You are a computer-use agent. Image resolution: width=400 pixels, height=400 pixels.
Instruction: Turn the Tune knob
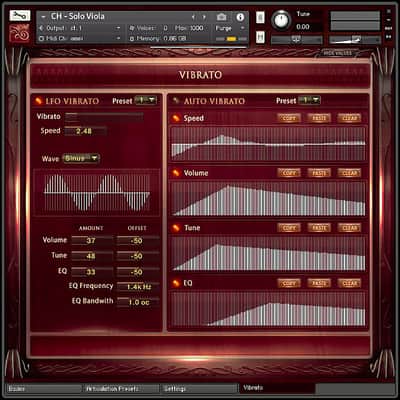[282, 20]
